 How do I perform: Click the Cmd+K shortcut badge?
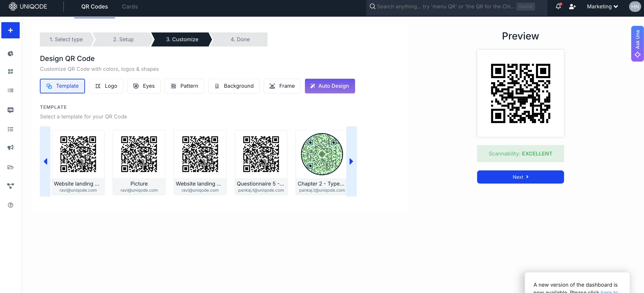(525, 7)
